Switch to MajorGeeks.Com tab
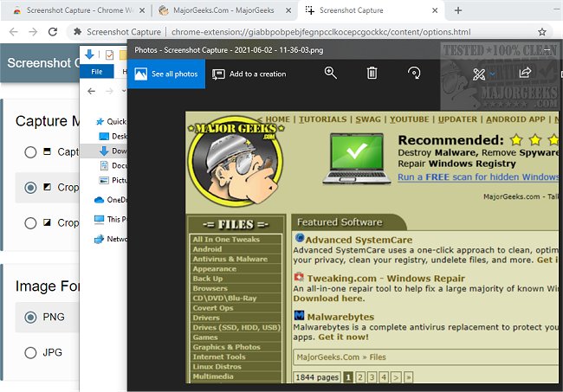563x392 pixels. (224, 10)
